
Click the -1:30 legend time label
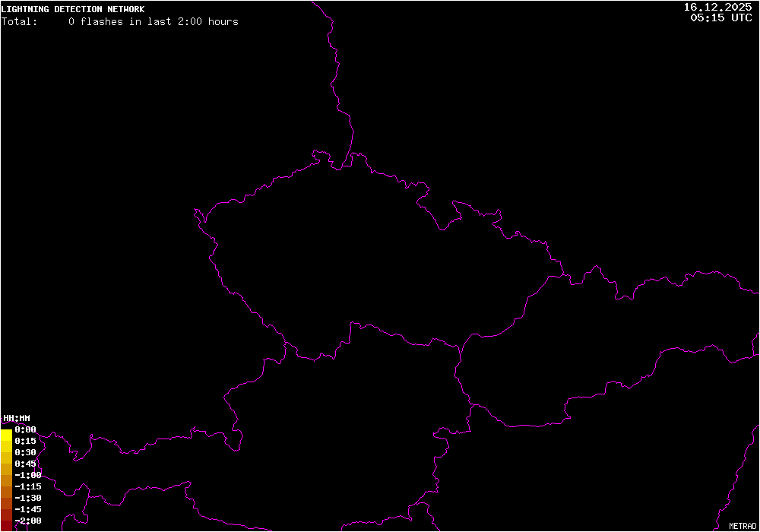pyautogui.click(x=27, y=498)
